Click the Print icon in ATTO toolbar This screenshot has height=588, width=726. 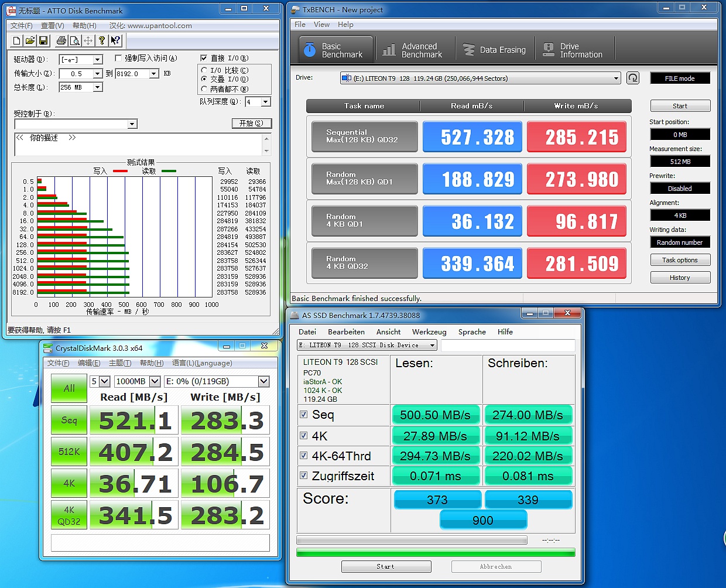coord(61,40)
